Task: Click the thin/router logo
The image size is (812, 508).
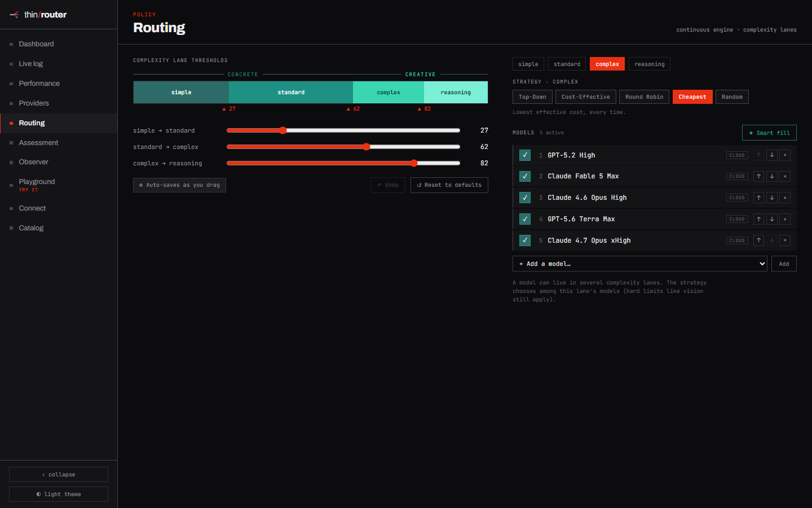Action: (38, 15)
